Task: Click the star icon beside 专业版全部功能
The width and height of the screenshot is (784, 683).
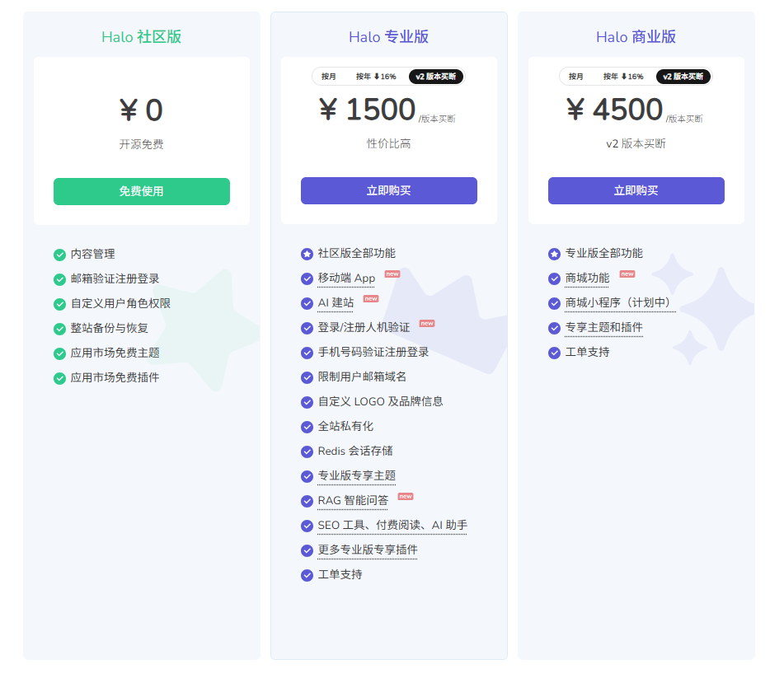Action: point(554,254)
